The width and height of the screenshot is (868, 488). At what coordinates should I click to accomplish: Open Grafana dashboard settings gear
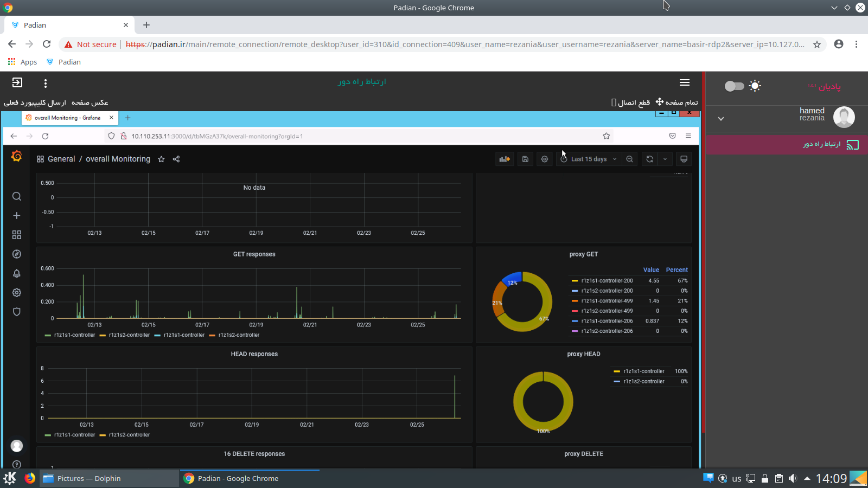pos(545,159)
